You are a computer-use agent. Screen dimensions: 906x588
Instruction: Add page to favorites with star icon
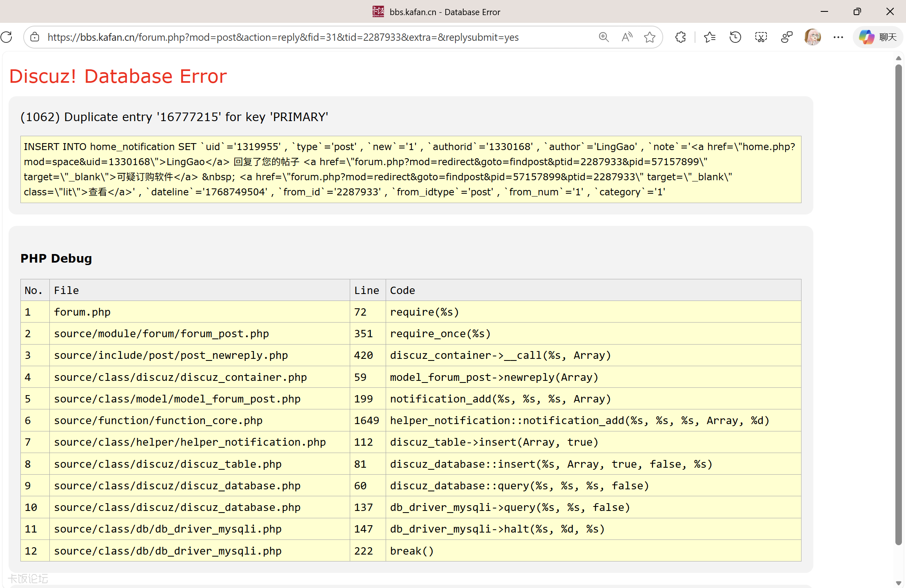coord(650,37)
